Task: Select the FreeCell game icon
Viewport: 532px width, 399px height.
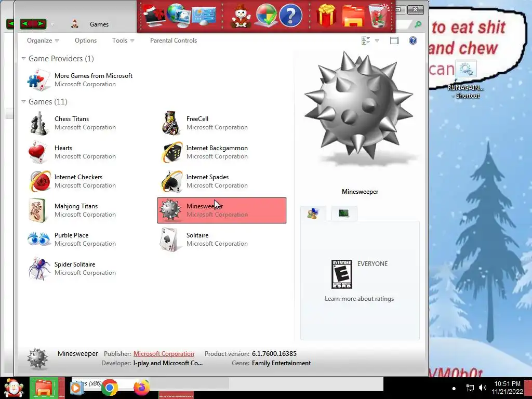Action: (170, 123)
